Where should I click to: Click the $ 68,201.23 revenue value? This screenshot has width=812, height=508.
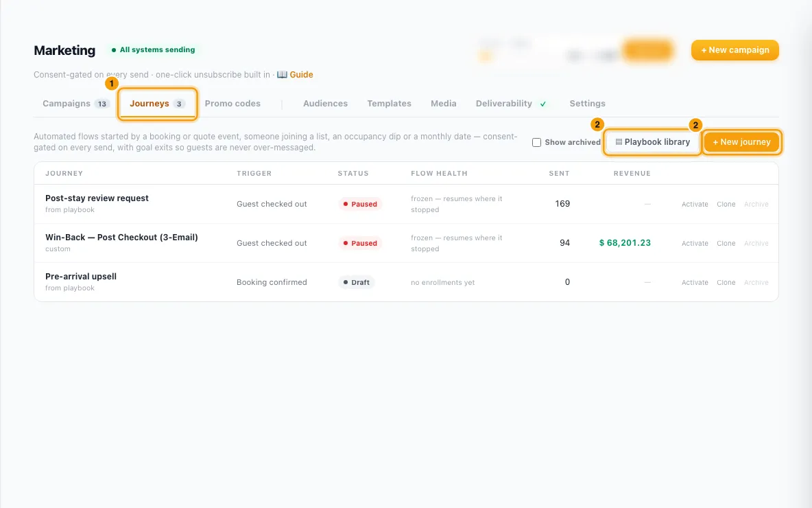(625, 242)
